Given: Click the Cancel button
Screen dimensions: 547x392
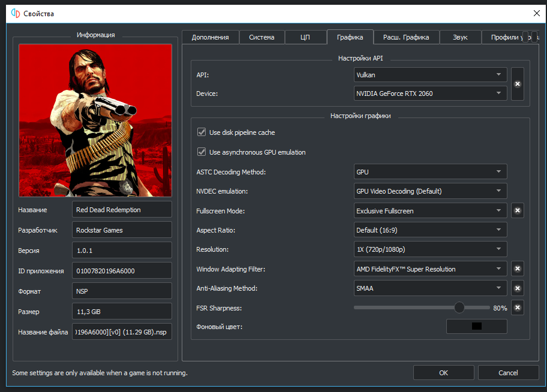Looking at the screenshot, I should (508, 373).
